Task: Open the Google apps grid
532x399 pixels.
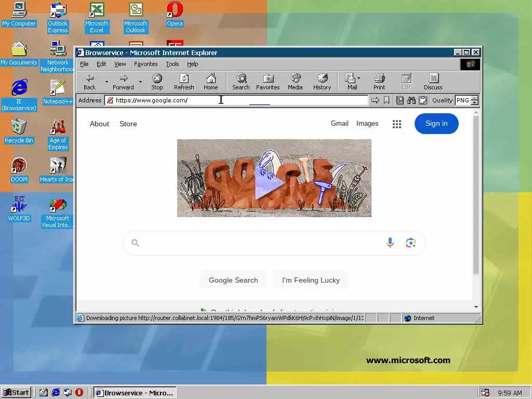Action: [397, 124]
